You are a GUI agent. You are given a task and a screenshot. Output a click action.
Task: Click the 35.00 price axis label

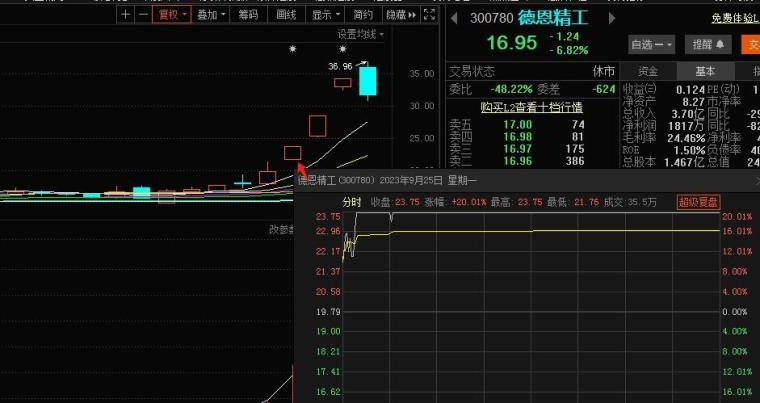pyautogui.click(x=422, y=74)
